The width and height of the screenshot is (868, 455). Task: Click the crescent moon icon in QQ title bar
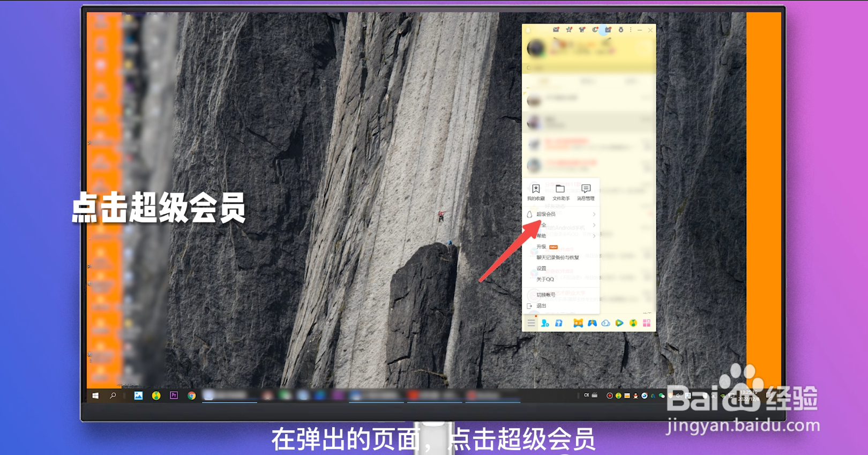595,29
